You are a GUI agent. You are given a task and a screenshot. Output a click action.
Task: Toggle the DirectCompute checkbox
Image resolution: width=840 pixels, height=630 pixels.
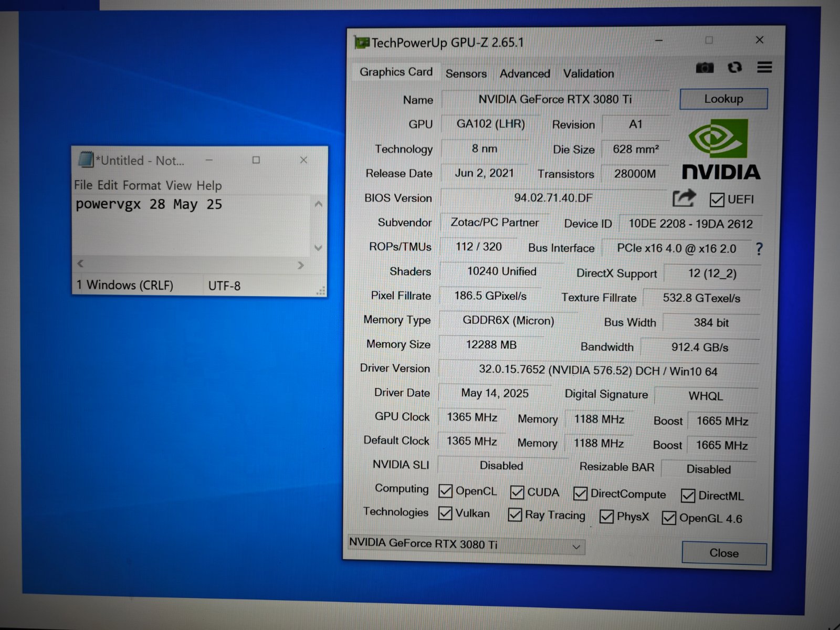pyautogui.click(x=580, y=493)
